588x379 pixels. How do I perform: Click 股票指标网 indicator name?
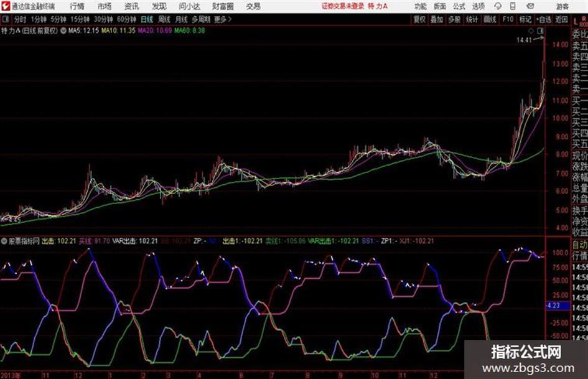point(24,241)
